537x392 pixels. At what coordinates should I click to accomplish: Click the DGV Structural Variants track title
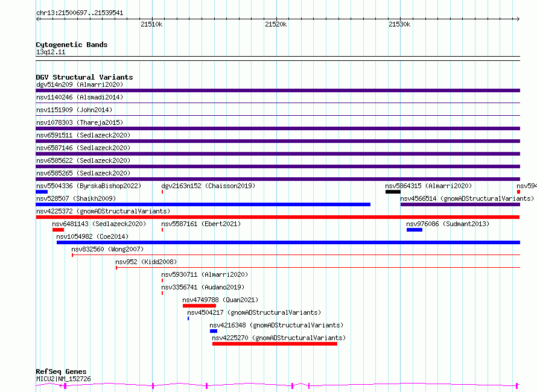tap(84, 77)
